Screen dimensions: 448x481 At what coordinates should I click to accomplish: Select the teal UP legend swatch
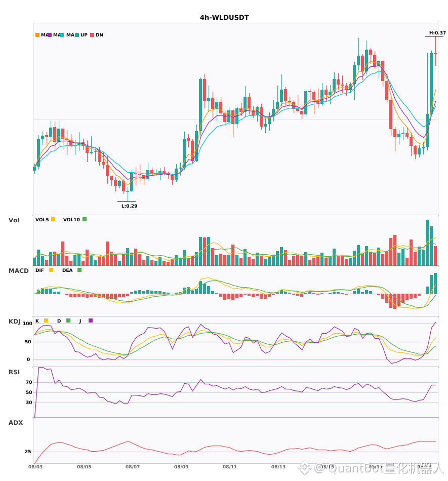(x=77, y=35)
